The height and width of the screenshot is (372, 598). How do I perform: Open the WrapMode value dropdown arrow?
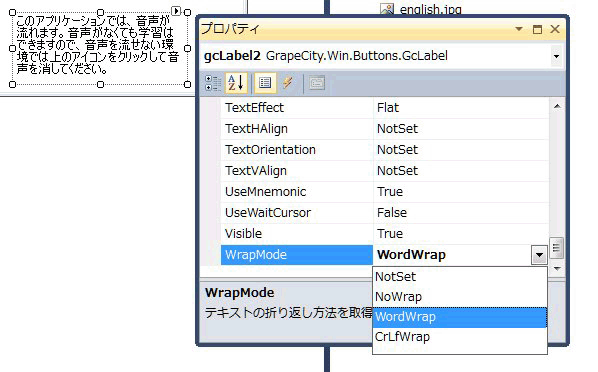[539, 255]
